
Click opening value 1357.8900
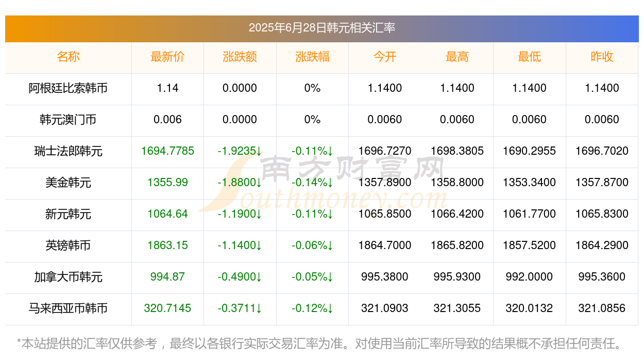[385, 183]
